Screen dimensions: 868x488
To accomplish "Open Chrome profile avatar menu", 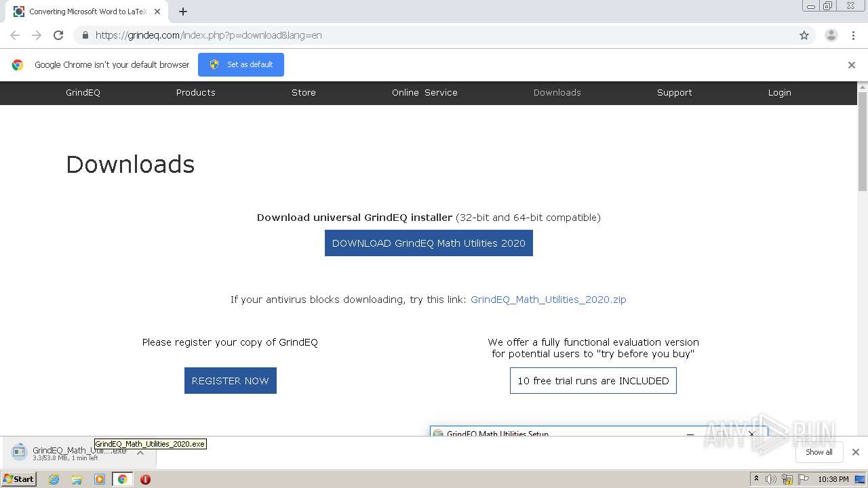I will (831, 35).
